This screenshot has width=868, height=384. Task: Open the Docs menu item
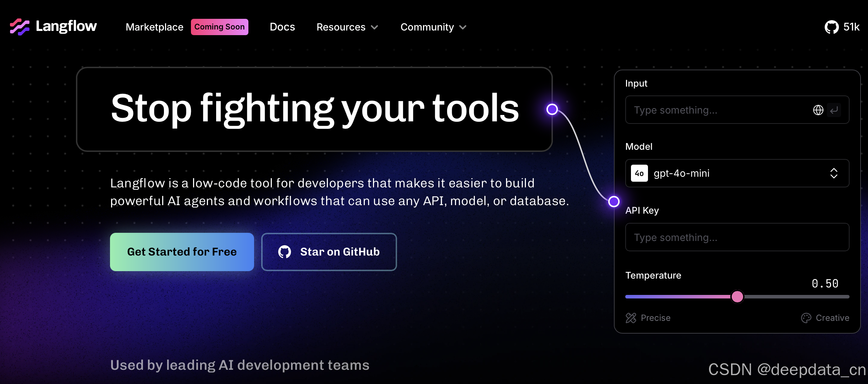coord(282,27)
